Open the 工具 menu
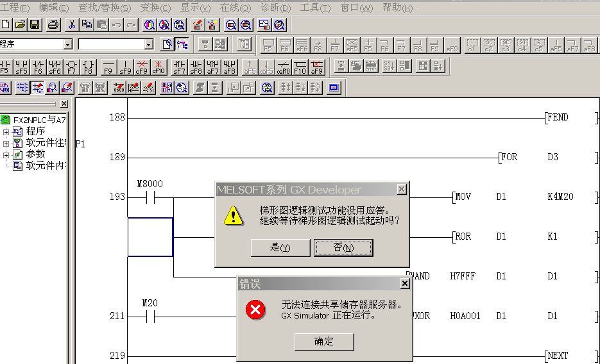 click(315, 8)
